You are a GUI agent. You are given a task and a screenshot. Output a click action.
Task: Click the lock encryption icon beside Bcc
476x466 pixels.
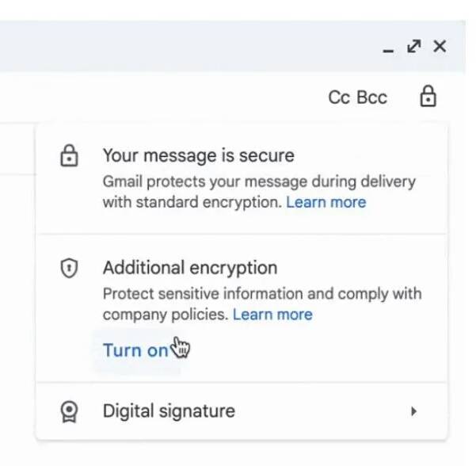coord(428,97)
